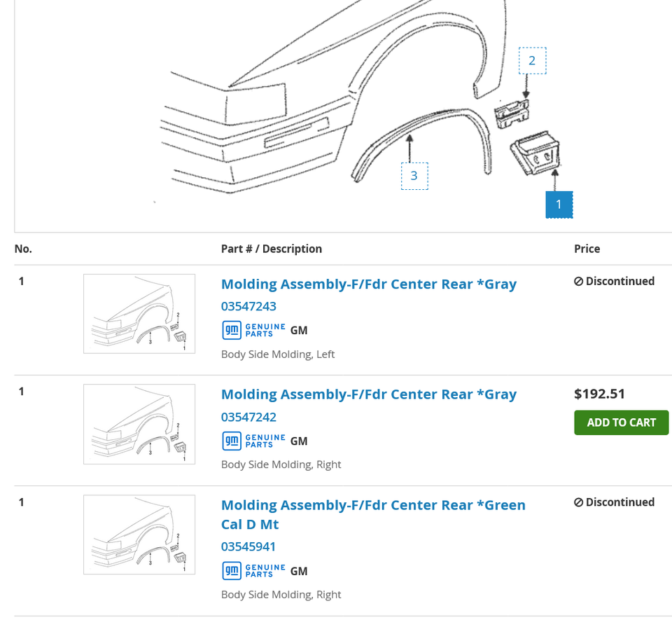Click part number 03547242
This screenshot has width=672, height=620.
[x=248, y=417]
